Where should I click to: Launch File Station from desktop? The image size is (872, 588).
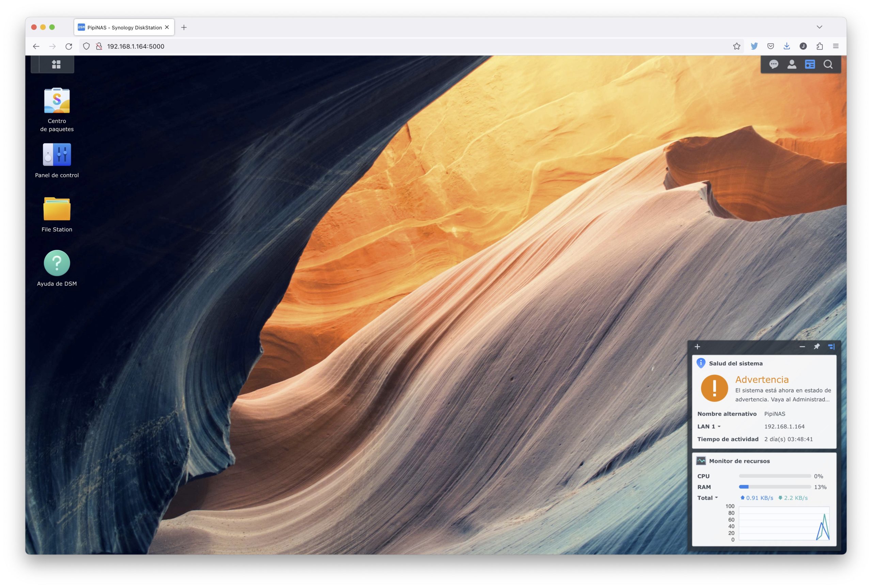pos(57,209)
